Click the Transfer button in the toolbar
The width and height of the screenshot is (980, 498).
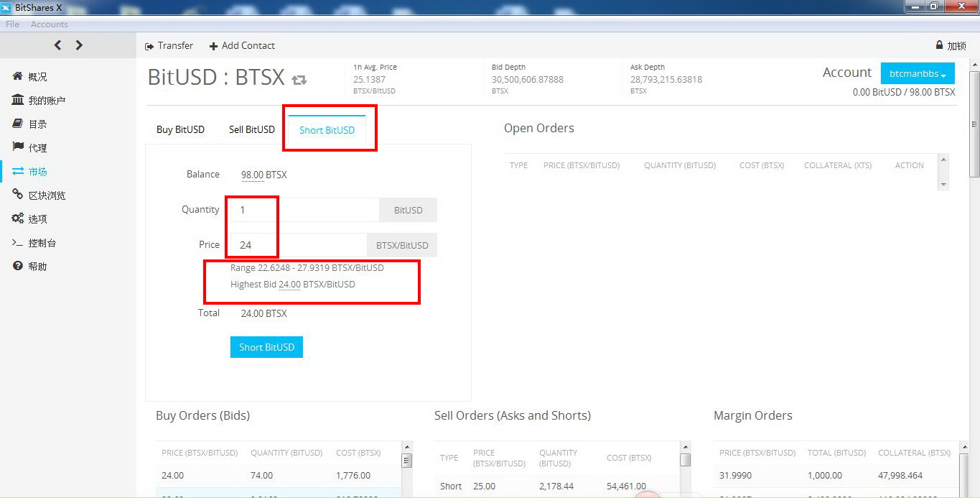pyautogui.click(x=169, y=45)
